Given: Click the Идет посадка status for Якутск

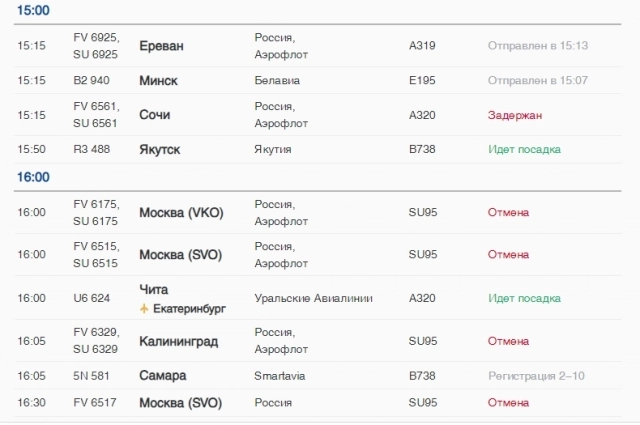Looking at the screenshot, I should pyautogui.click(x=524, y=149).
